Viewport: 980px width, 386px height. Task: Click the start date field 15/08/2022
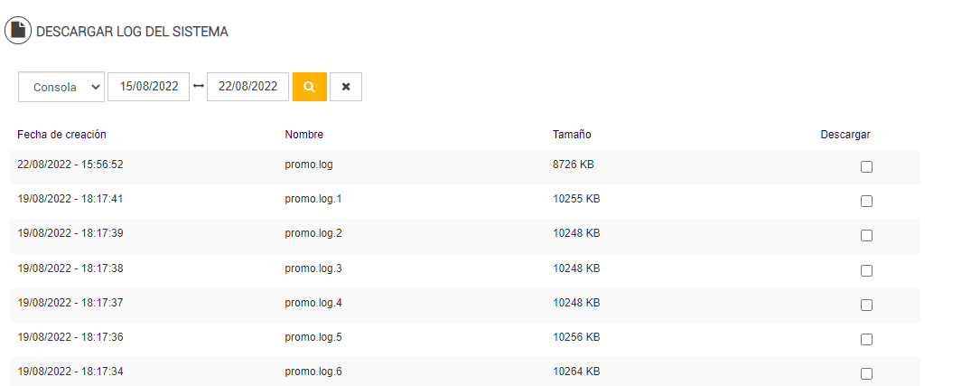pos(149,87)
